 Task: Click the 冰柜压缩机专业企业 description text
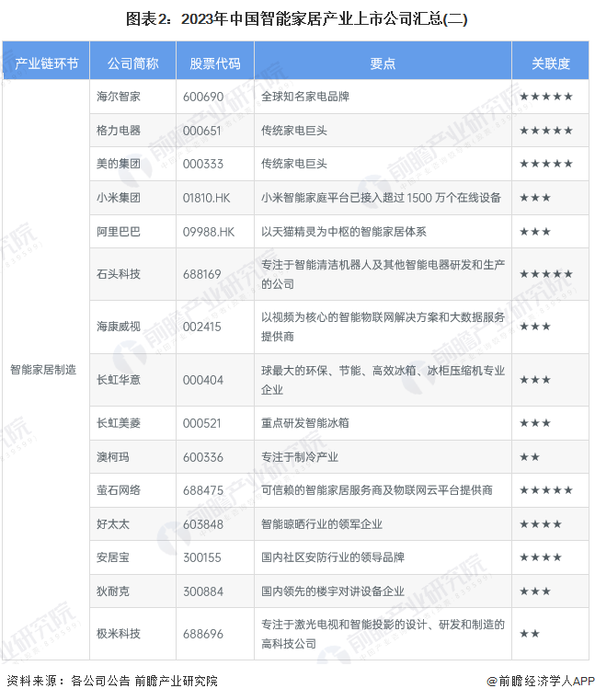coord(383,380)
